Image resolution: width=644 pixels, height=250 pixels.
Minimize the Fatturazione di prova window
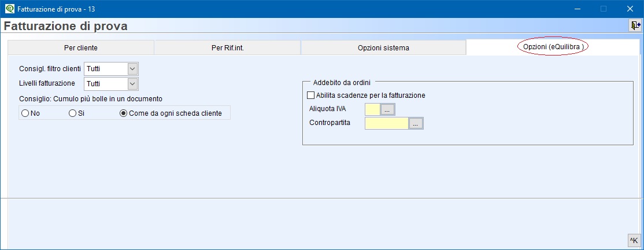578,9
